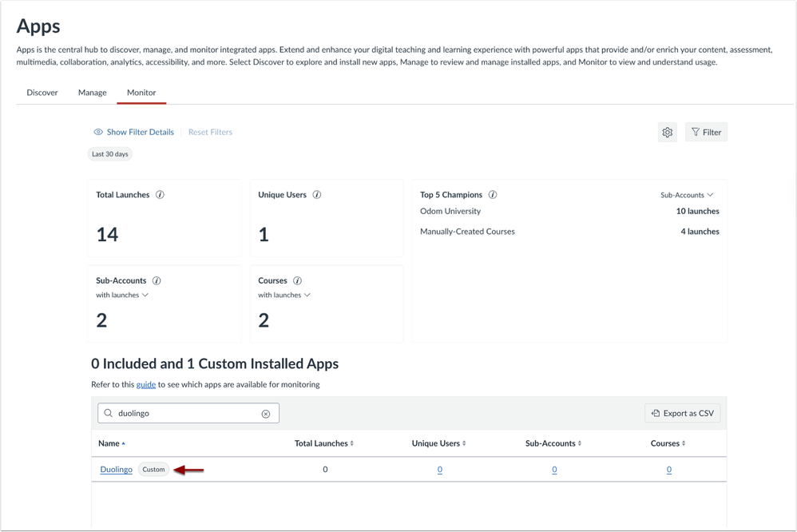The height and width of the screenshot is (532, 797).
Task: Click info icon beside Total Launches
Action: (x=160, y=195)
